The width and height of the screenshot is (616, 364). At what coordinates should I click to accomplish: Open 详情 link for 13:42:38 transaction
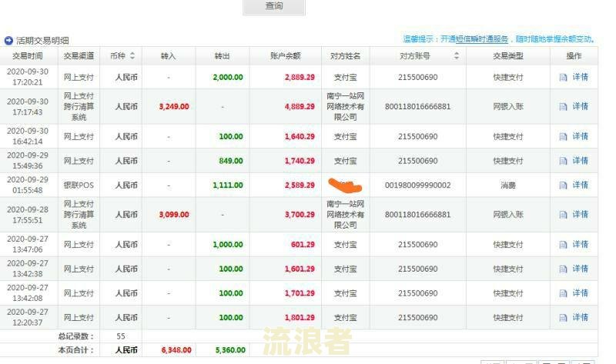point(581,269)
